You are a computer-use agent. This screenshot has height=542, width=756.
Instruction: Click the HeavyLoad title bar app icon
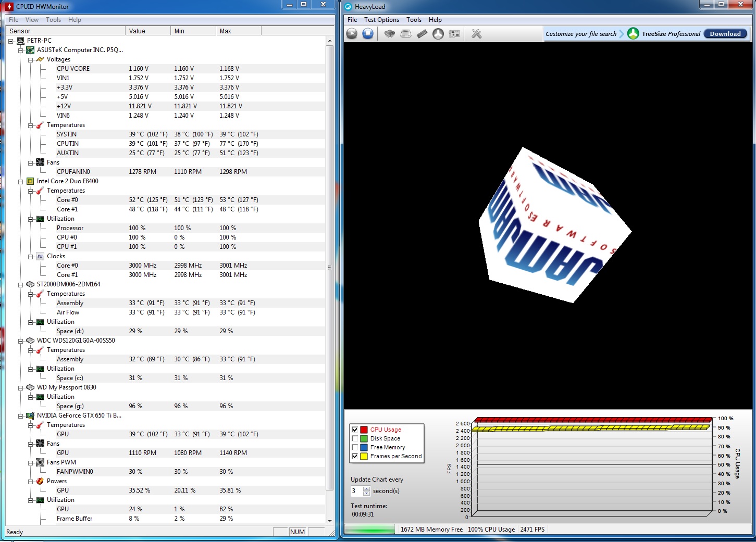tap(349, 6)
